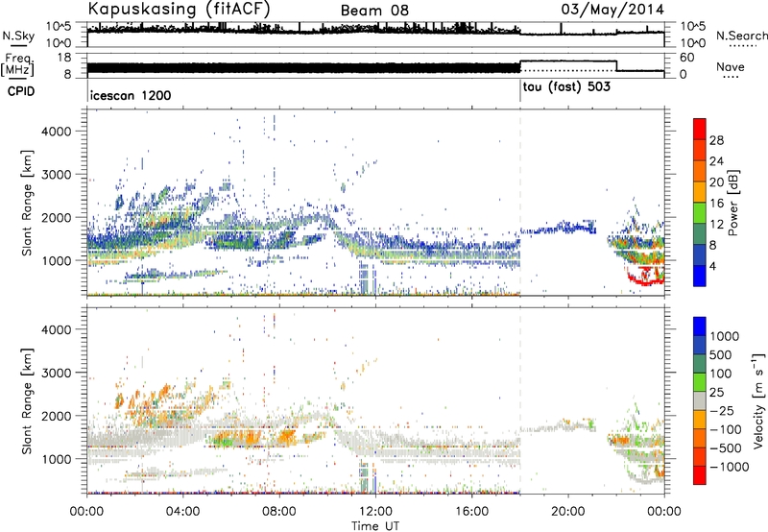This screenshot has height=532, width=768.
Task: Click the Power colorbar segment between 20 and 24
Action: [700, 171]
